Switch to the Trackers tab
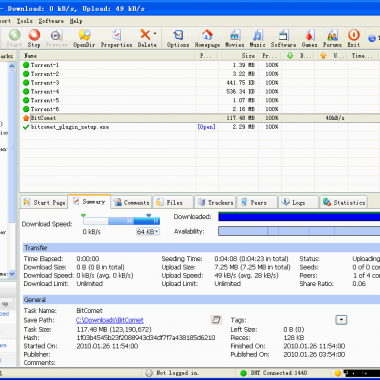Viewport: 380px width, 380px height. [x=215, y=202]
